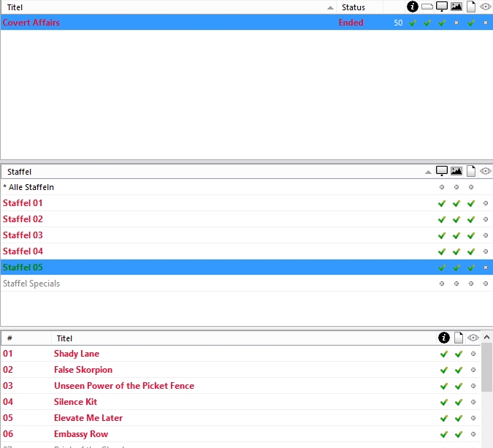Select episode Shady Lane
This screenshot has height=448, width=493.
coord(241,354)
